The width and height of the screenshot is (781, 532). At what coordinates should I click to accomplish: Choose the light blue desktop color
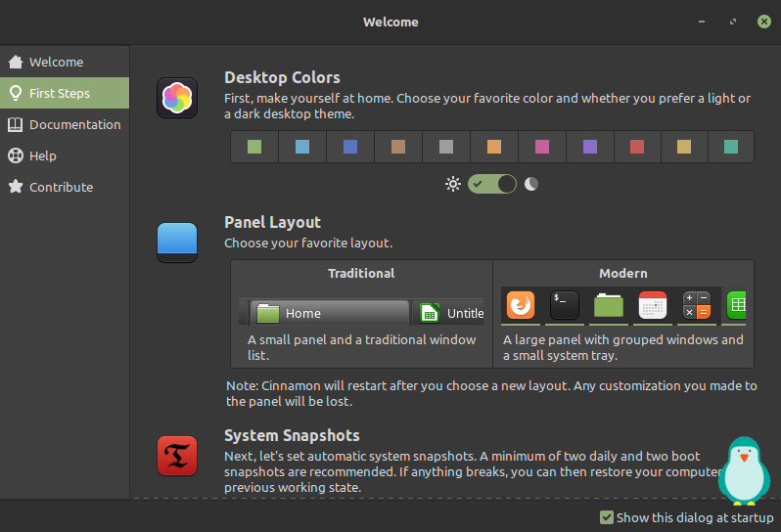(x=302, y=147)
